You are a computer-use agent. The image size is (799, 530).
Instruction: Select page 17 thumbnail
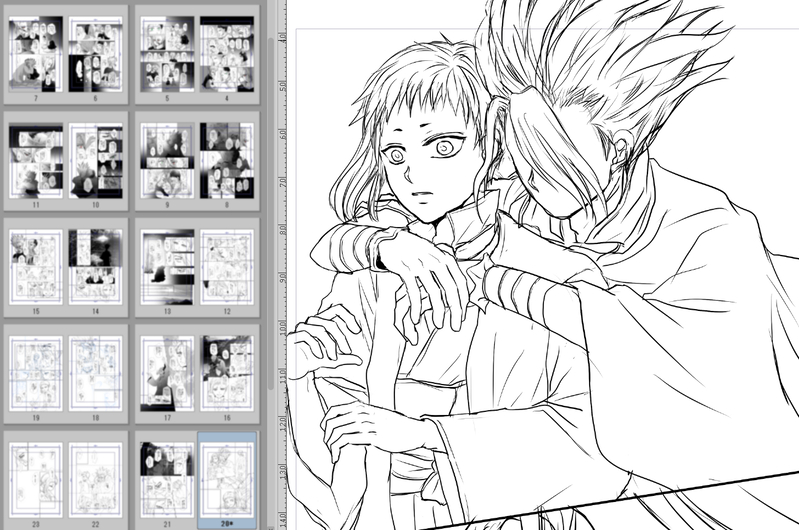(x=167, y=374)
